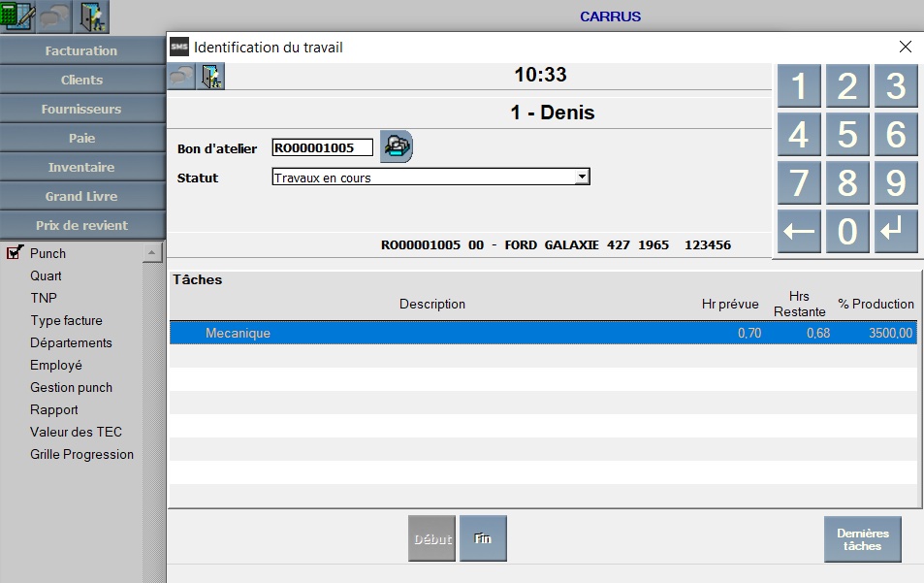Click the Dernières tâches button
This screenshot has height=583, width=924.
click(863, 539)
